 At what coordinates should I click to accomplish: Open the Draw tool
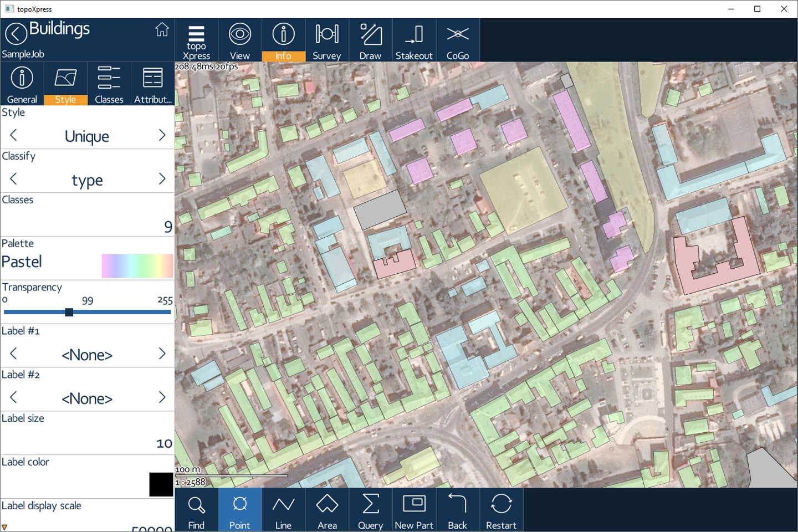370,40
